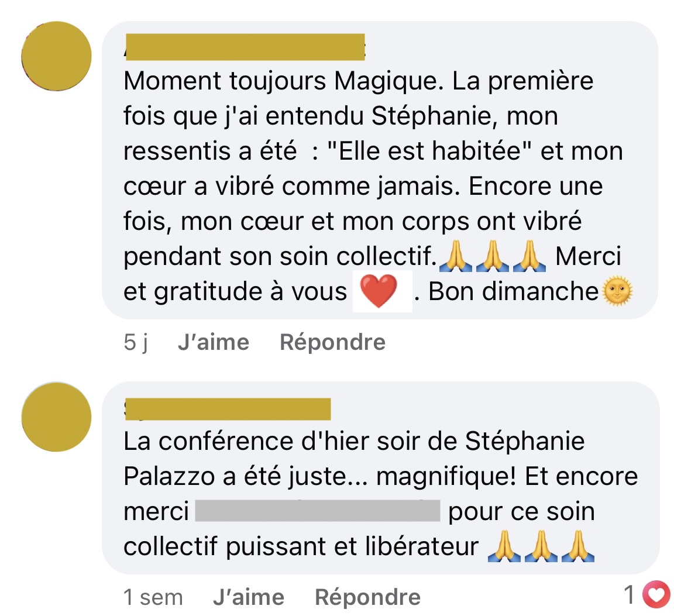Open the heart reaction icon on second comment
Viewport: 674px width, 616px height.
(656, 594)
